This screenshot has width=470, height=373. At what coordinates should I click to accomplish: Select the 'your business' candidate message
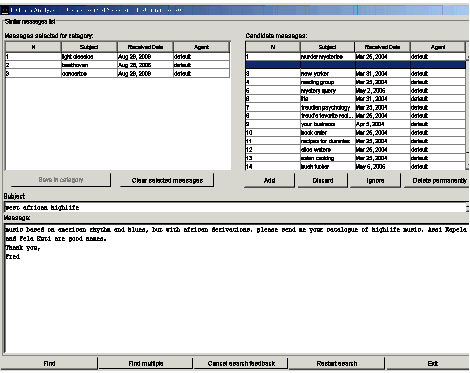coord(355,124)
